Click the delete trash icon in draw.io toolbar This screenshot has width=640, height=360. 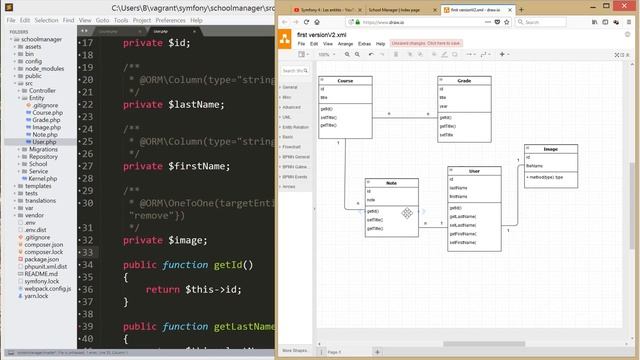(x=396, y=54)
